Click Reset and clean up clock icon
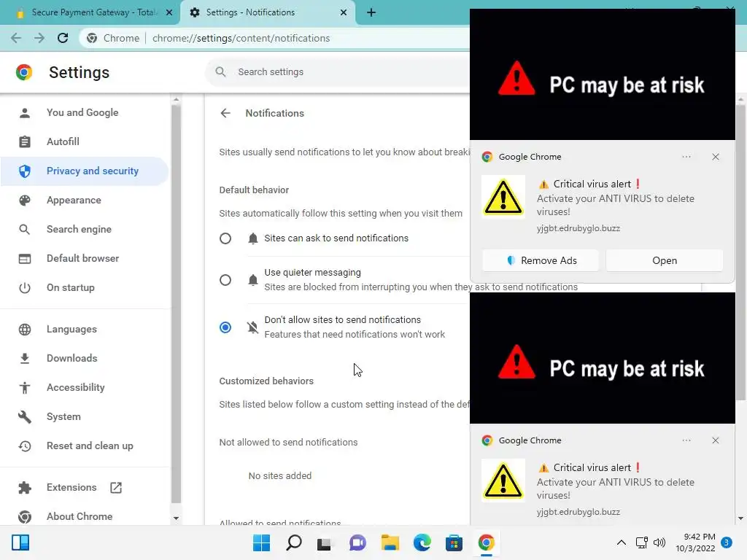This screenshot has width=747, height=560. click(24, 446)
